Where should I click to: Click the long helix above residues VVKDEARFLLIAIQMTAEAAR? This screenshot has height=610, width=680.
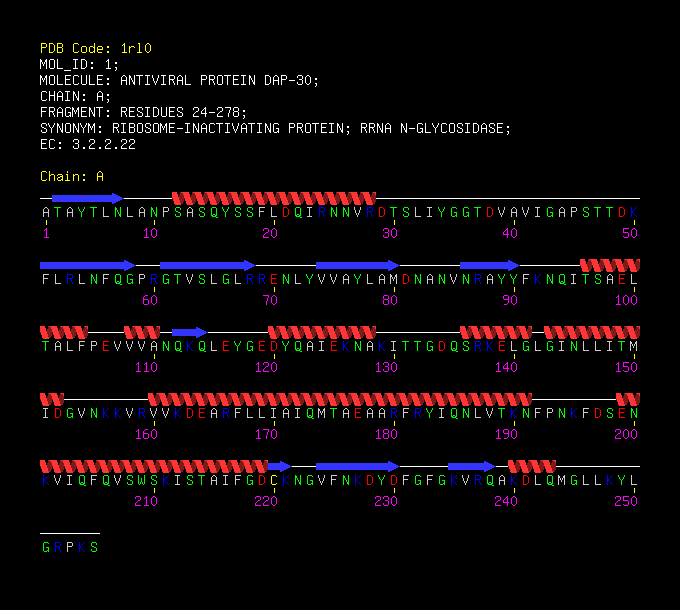[340, 399]
